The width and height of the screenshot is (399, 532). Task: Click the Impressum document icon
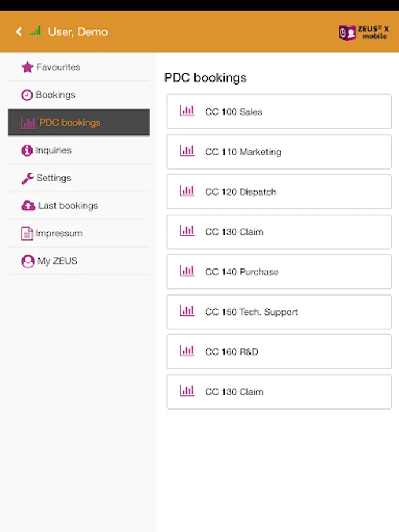[27, 233]
